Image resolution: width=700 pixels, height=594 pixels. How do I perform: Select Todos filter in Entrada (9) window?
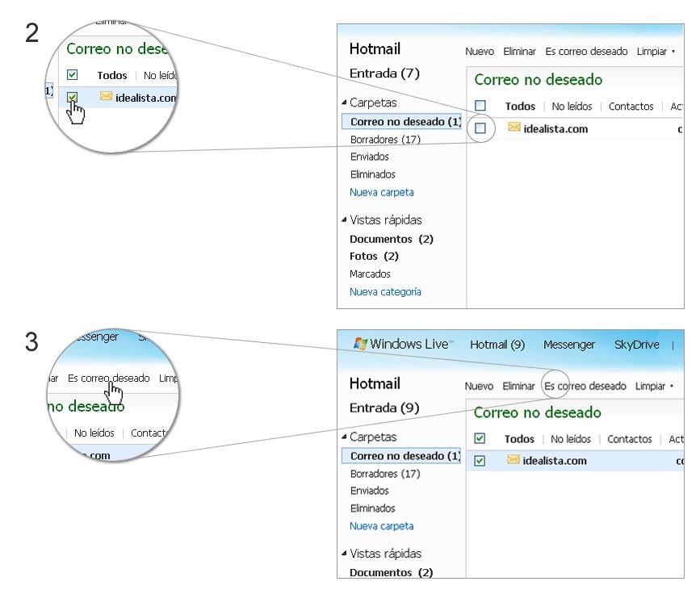[x=519, y=439]
